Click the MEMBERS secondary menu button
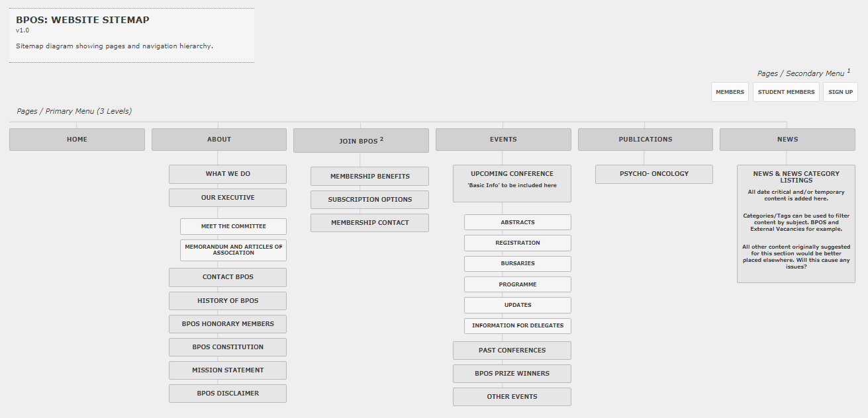 tap(730, 92)
